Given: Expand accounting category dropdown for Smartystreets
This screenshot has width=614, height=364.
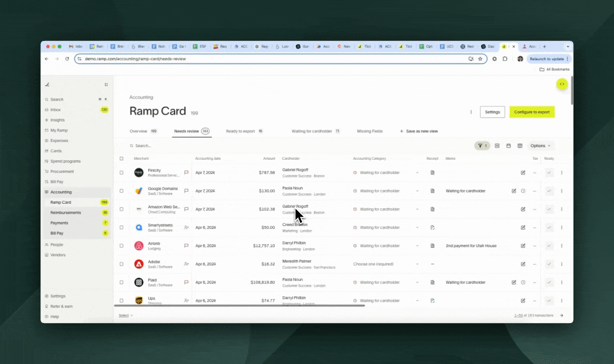Looking at the screenshot, I should (417, 227).
